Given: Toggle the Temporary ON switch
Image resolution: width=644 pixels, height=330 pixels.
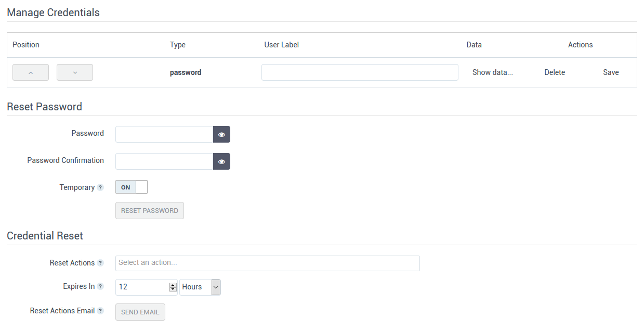Looking at the screenshot, I should [132, 187].
